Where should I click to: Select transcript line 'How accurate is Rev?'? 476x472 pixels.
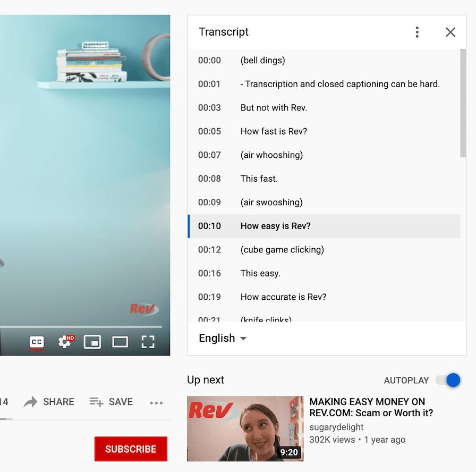pos(324,297)
